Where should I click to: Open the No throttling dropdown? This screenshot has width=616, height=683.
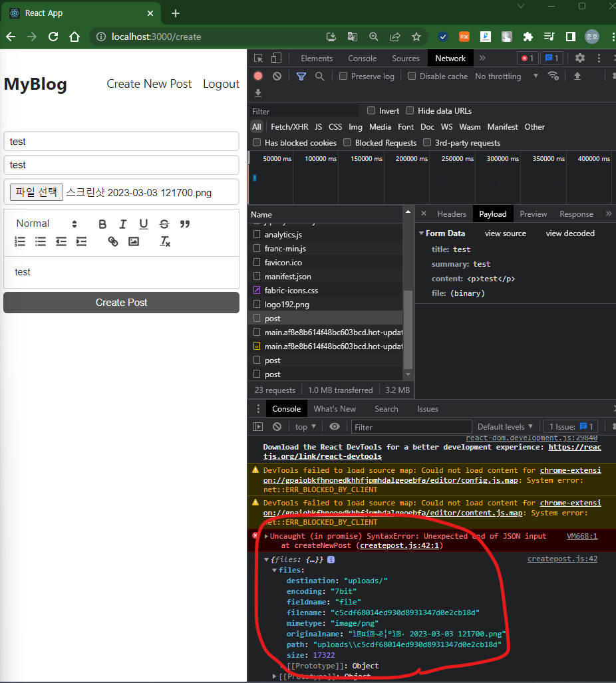coord(507,76)
